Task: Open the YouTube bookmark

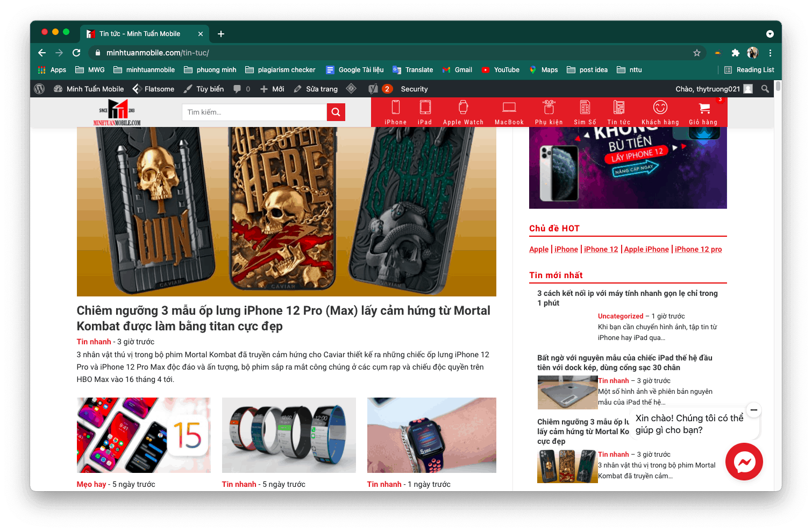Action: 501,70
